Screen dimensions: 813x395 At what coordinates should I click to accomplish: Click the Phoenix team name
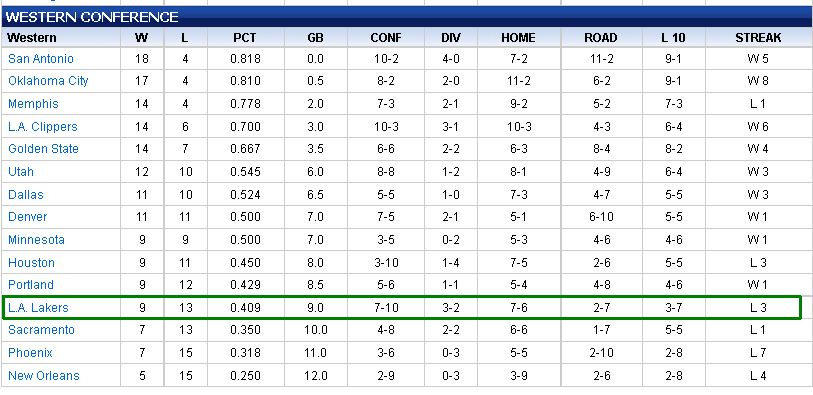click(x=30, y=354)
